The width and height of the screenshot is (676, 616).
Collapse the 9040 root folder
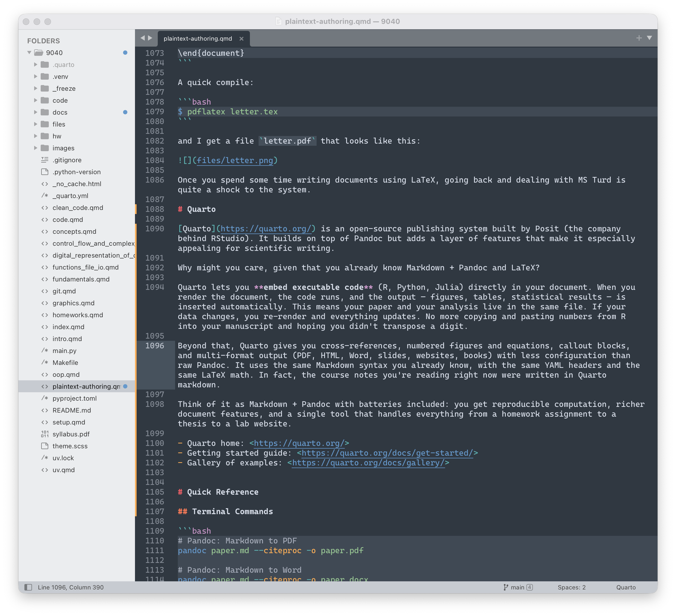pos(30,53)
